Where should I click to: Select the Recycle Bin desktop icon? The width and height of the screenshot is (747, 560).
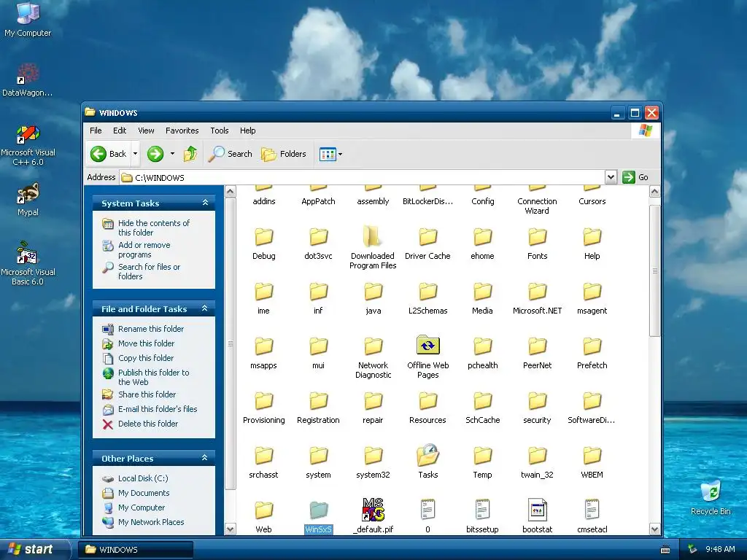711,491
